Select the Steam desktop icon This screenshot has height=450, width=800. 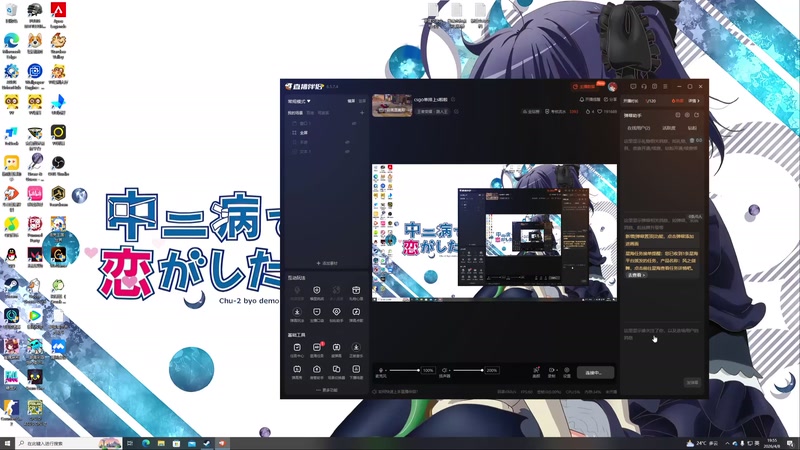click(11, 289)
